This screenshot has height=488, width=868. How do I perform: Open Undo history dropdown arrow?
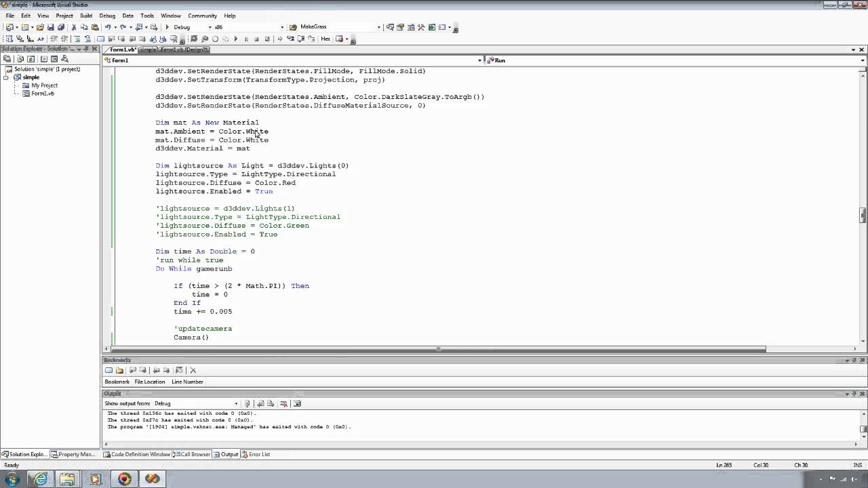click(115, 27)
